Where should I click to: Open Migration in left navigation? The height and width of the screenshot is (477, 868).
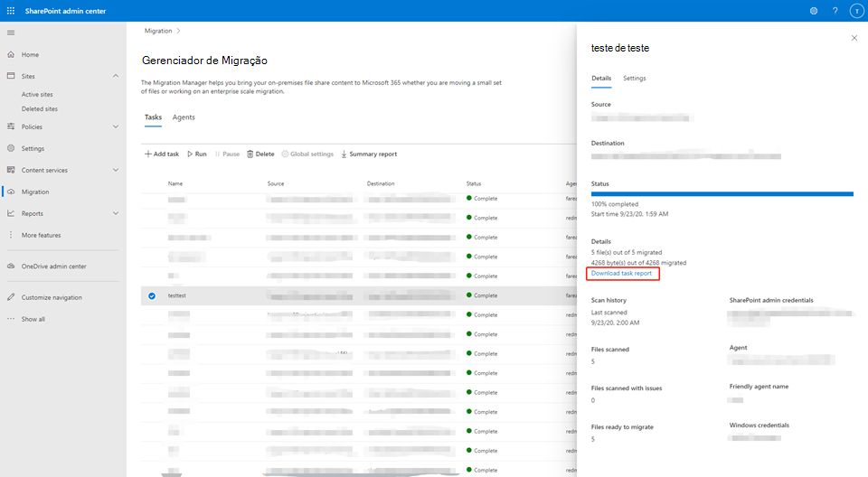(x=35, y=192)
